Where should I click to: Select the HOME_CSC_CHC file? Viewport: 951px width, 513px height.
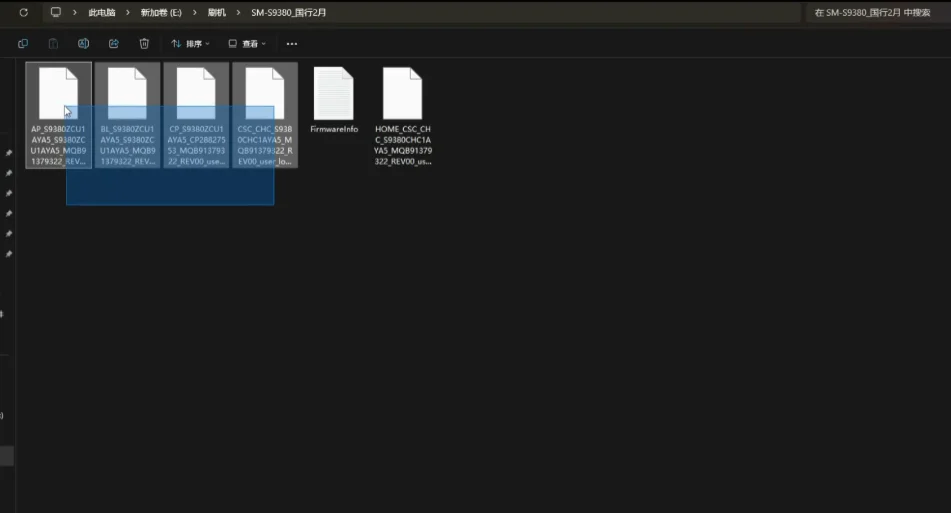[x=403, y=115]
